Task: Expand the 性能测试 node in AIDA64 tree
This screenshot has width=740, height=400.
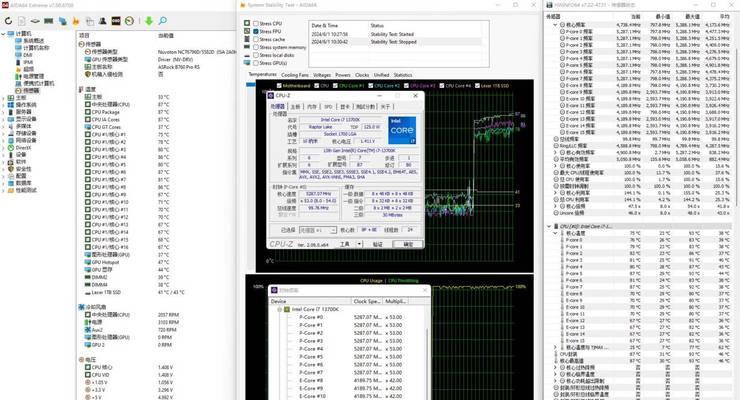Action: click(4, 190)
